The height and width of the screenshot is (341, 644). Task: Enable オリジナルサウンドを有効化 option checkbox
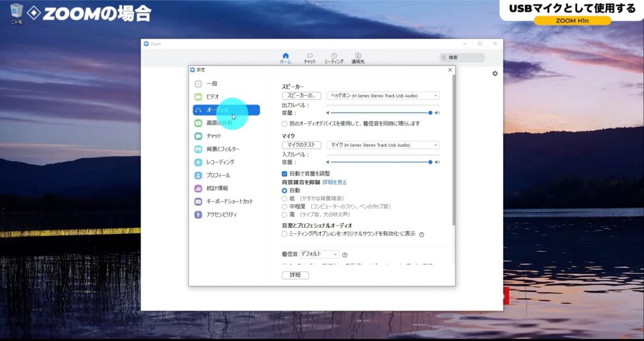click(284, 234)
